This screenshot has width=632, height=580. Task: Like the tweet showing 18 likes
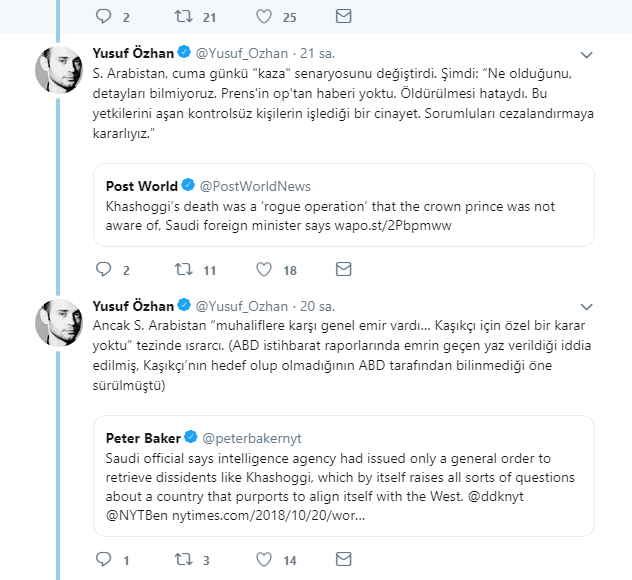click(x=264, y=269)
